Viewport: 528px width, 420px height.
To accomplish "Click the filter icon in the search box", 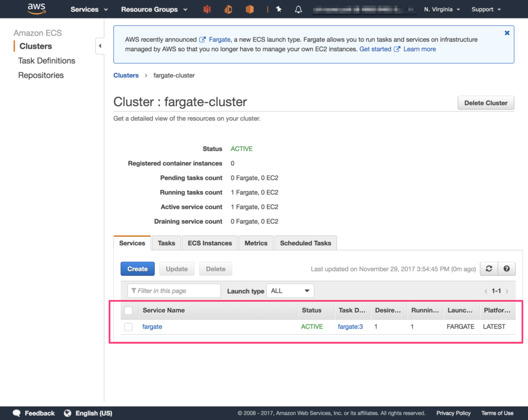I will (133, 290).
